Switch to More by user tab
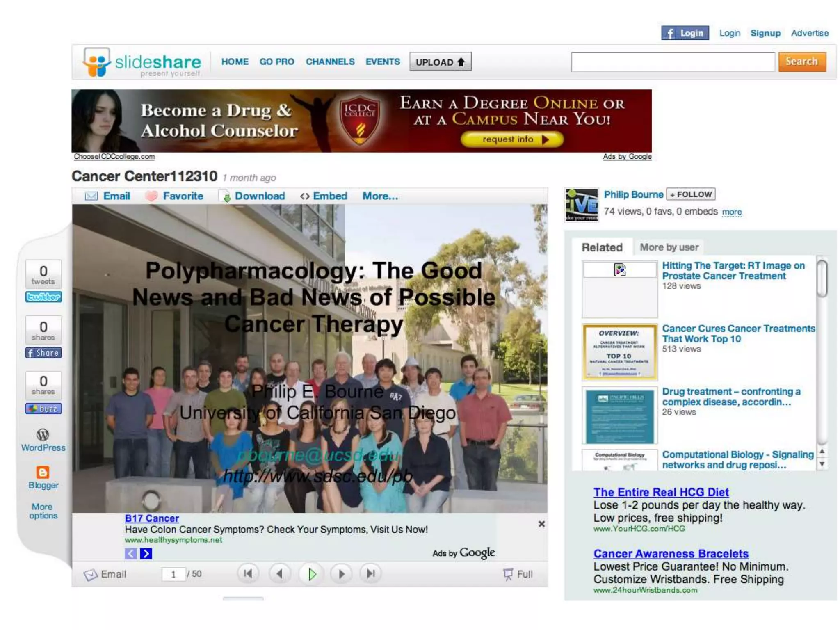 point(669,247)
